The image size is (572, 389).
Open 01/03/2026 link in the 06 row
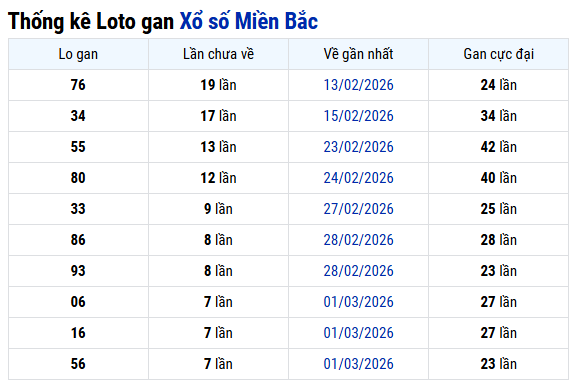358,302
